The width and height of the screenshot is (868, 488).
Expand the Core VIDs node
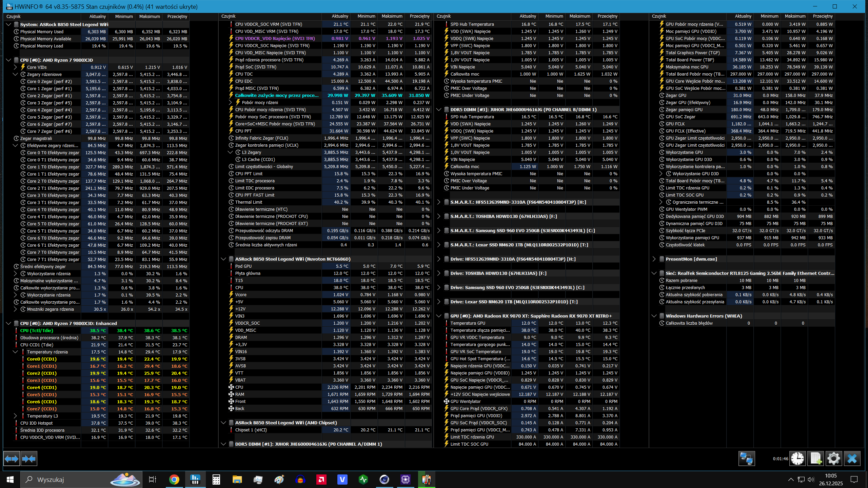[x=15, y=67]
